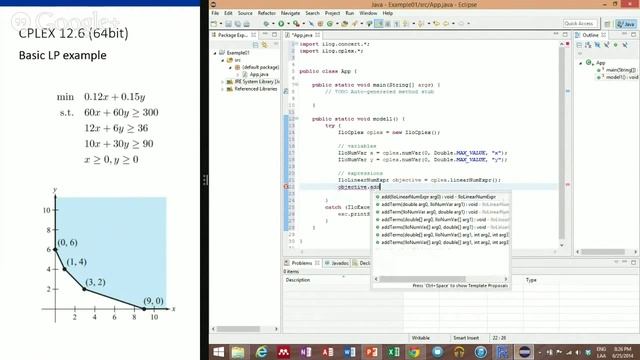The height and width of the screenshot is (360, 640).
Task: Click the Open Type icon
Action: 344,24
